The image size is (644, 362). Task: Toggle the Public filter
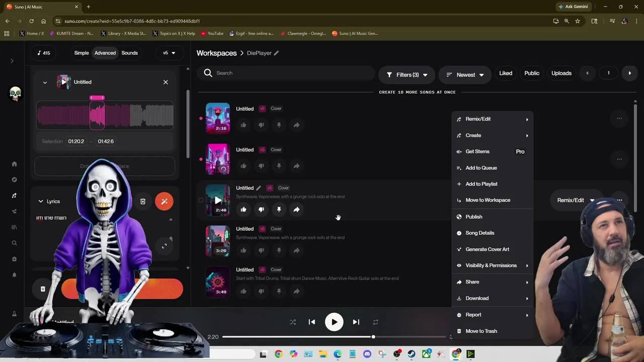[532, 73]
